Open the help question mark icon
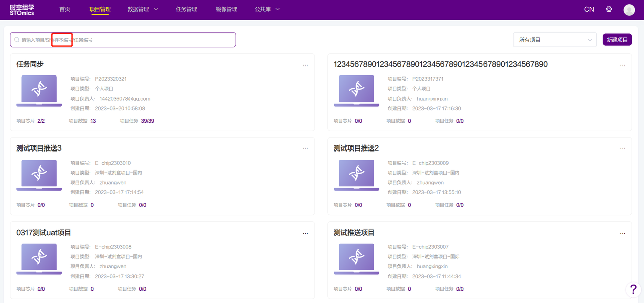Image resolution: width=644 pixels, height=303 pixels. [633, 289]
